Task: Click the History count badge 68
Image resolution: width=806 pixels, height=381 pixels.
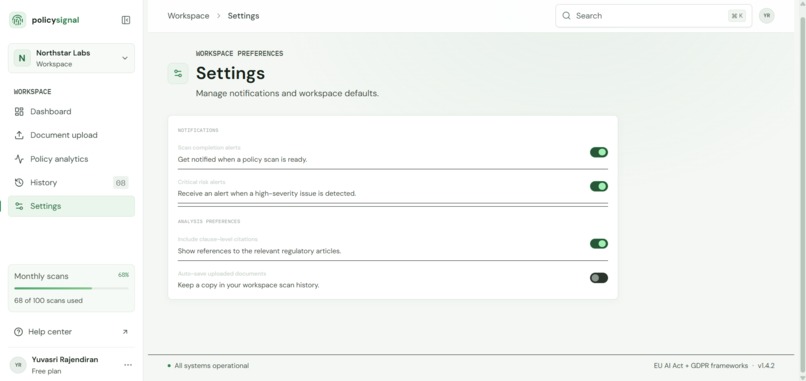Action: click(121, 183)
